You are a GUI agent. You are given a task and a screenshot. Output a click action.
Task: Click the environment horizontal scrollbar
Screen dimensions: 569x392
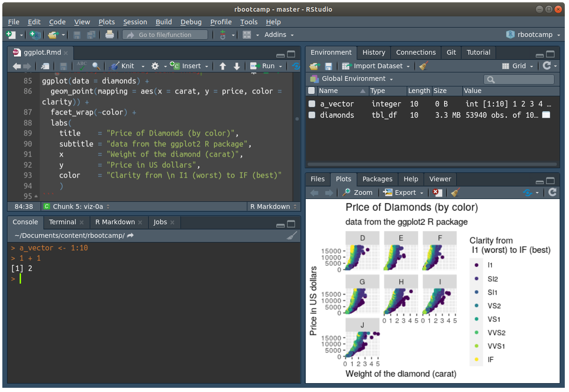[x=432, y=164]
